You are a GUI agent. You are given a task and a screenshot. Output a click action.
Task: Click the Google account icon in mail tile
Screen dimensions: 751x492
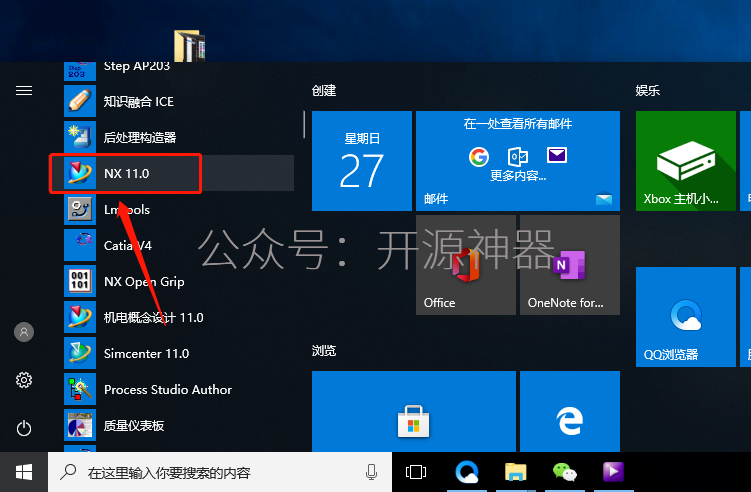(478, 156)
